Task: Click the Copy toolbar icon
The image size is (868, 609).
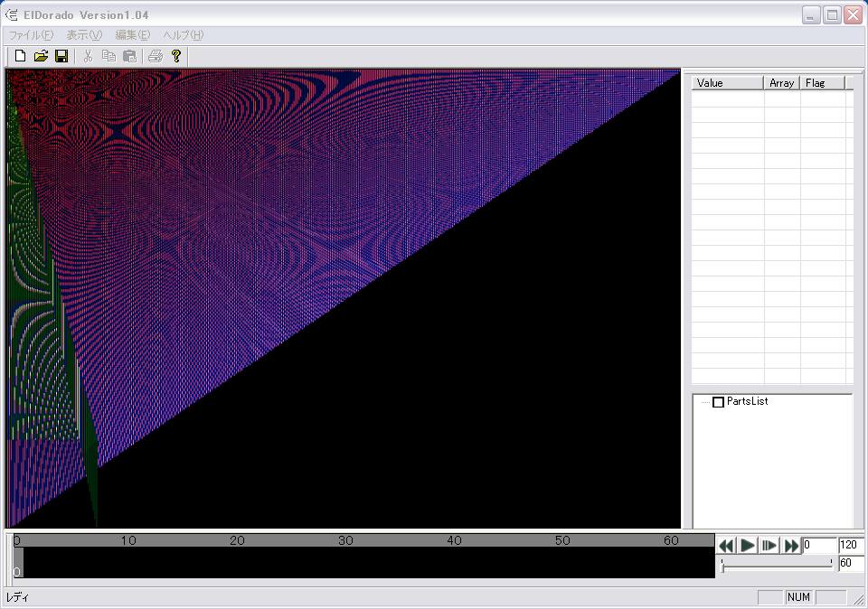Action: pos(108,56)
